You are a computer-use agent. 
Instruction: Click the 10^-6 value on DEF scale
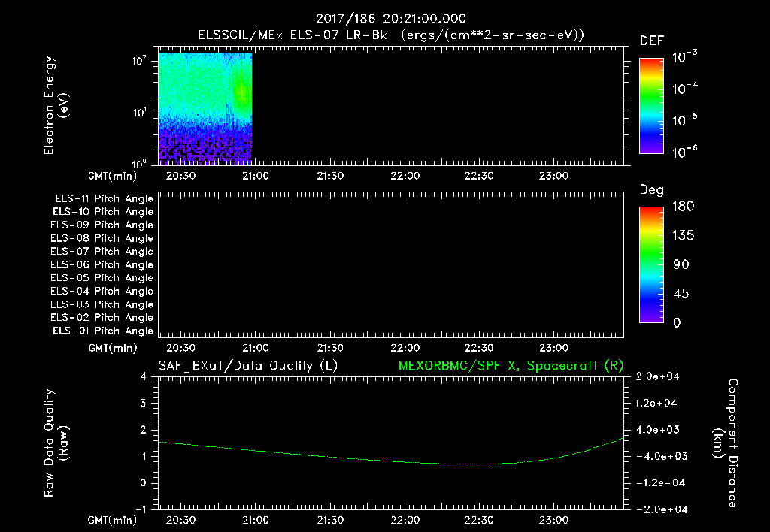684,152
